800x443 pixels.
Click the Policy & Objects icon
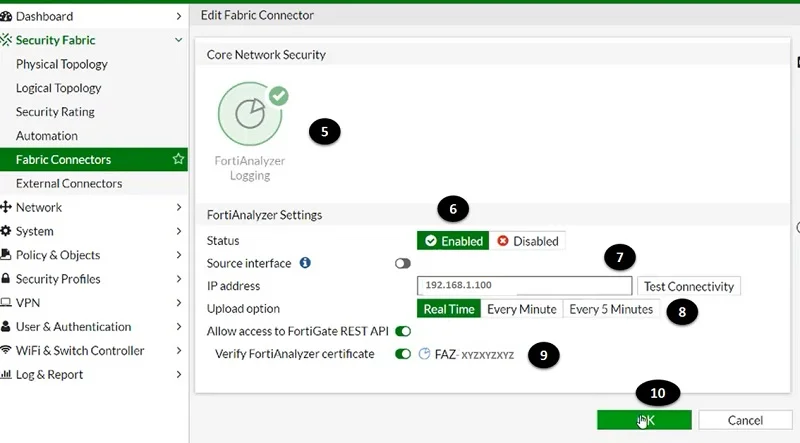pos(6,255)
